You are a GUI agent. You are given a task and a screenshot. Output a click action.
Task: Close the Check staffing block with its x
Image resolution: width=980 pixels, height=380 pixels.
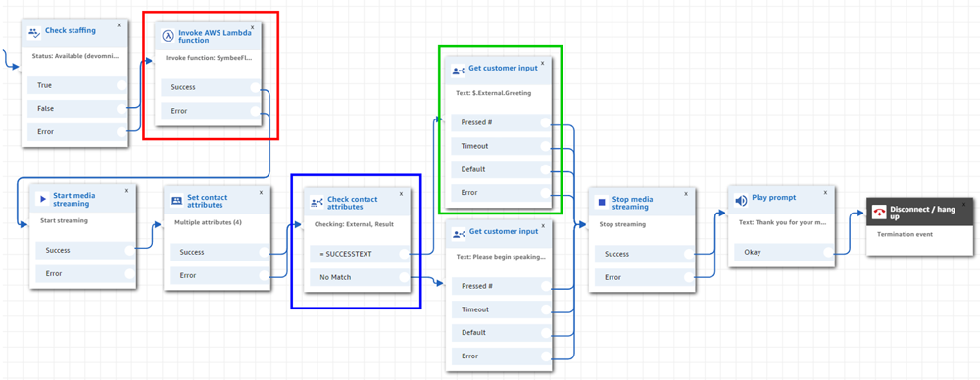point(119,25)
